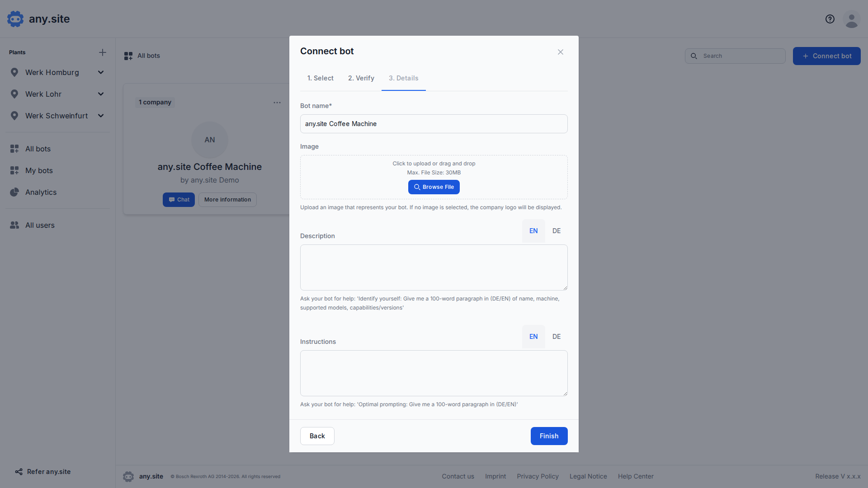Open the help question mark icon
This screenshot has height=488, width=868.
pos(830,19)
